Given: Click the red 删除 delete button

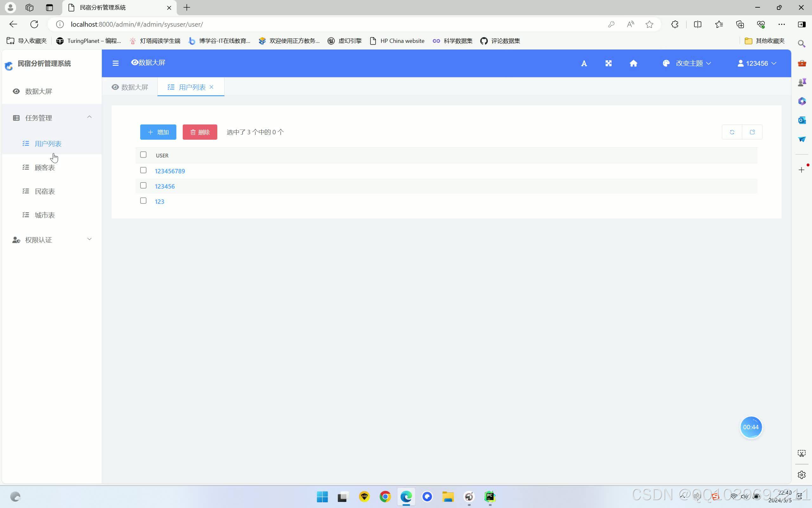Looking at the screenshot, I should pyautogui.click(x=200, y=132).
